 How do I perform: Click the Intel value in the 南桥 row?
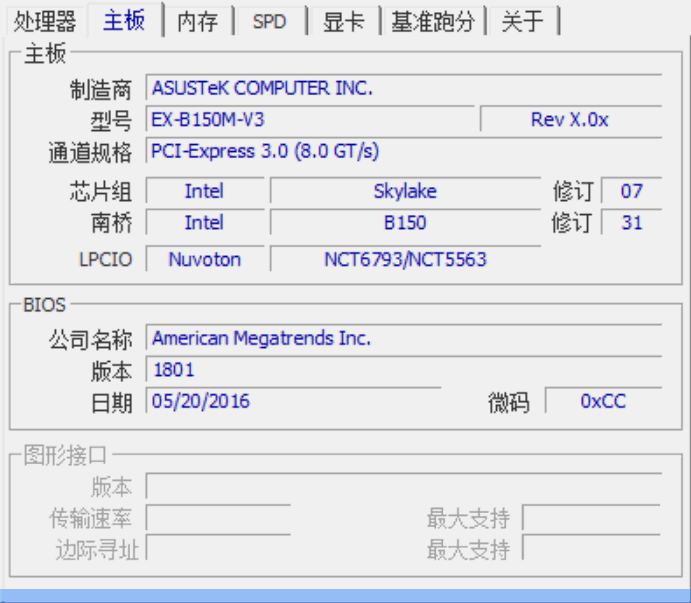(205, 222)
